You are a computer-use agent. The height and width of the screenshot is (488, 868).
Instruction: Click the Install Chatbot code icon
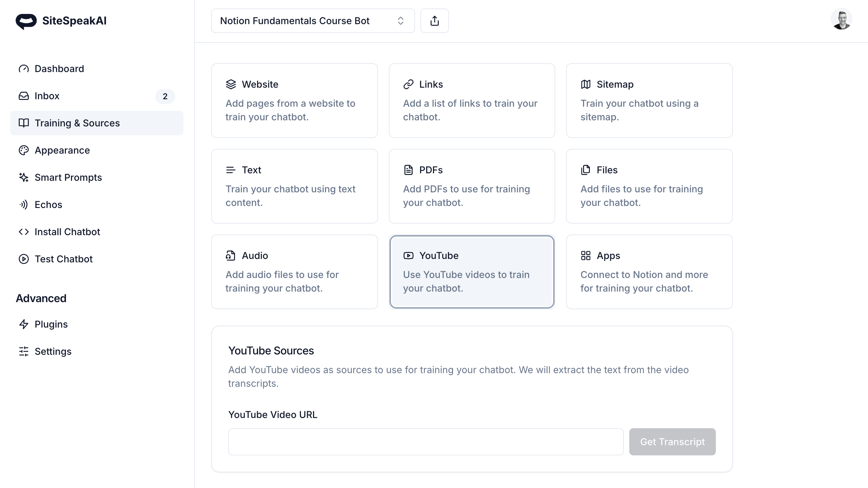tap(24, 232)
